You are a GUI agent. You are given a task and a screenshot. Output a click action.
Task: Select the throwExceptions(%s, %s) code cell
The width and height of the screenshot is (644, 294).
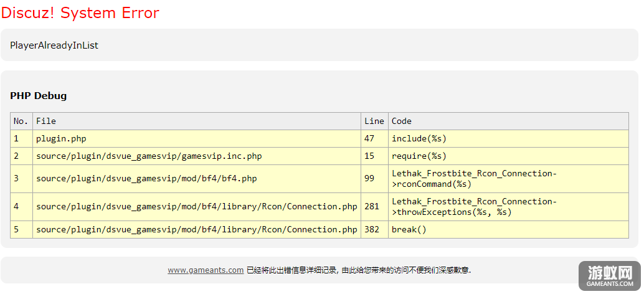508,207
